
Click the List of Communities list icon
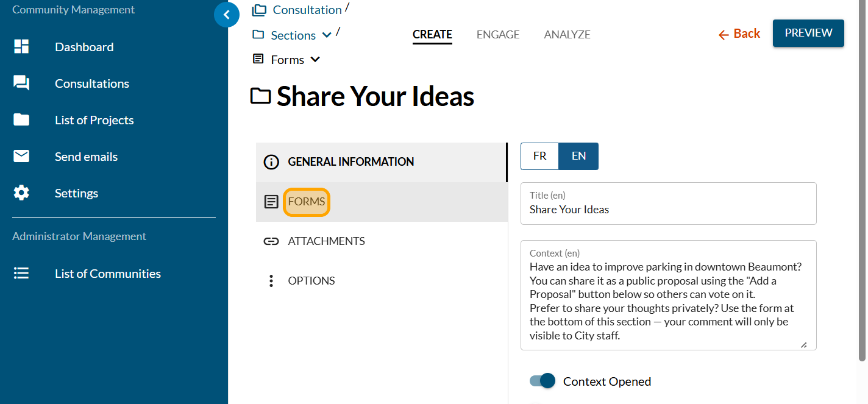tap(21, 274)
